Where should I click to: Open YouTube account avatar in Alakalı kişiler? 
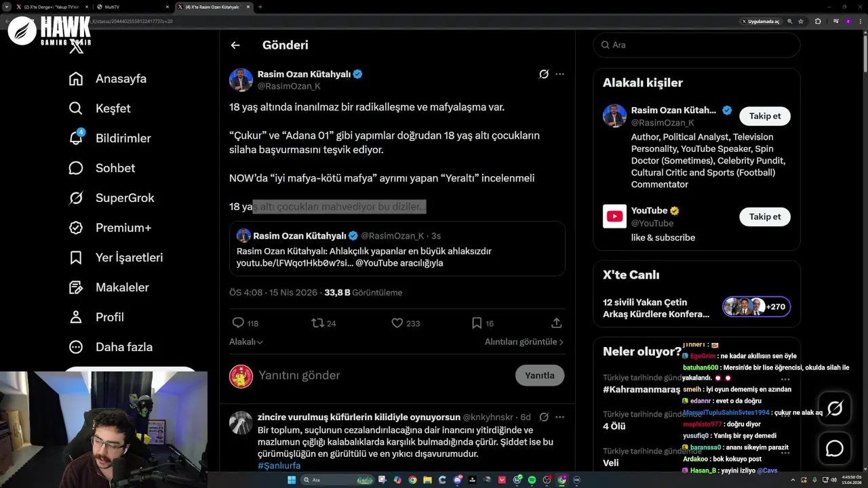coord(614,216)
